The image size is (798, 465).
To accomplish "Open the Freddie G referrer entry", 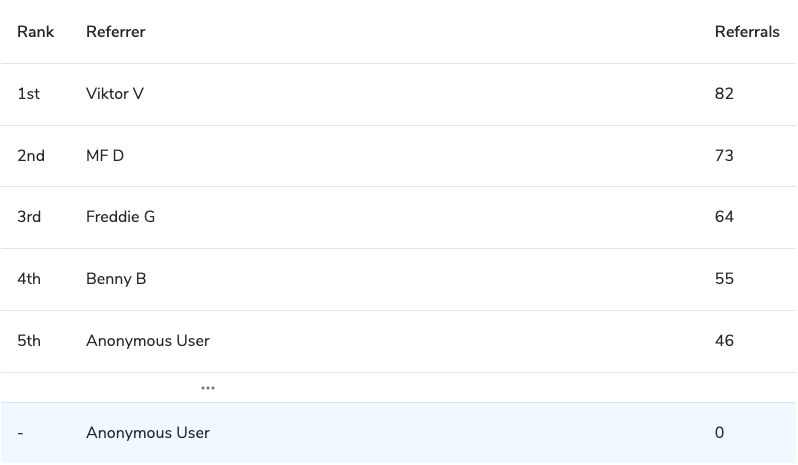I will (x=120, y=217).
